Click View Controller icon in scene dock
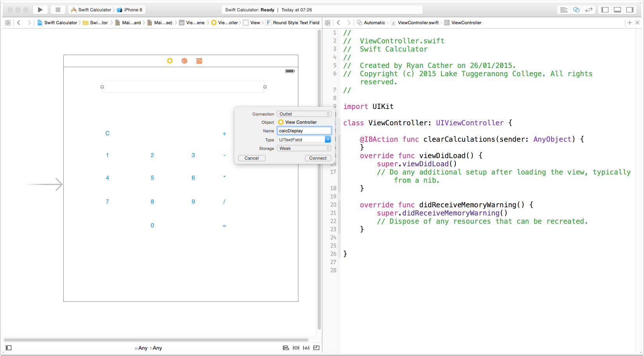The width and height of the screenshot is (644, 356). pos(170,61)
